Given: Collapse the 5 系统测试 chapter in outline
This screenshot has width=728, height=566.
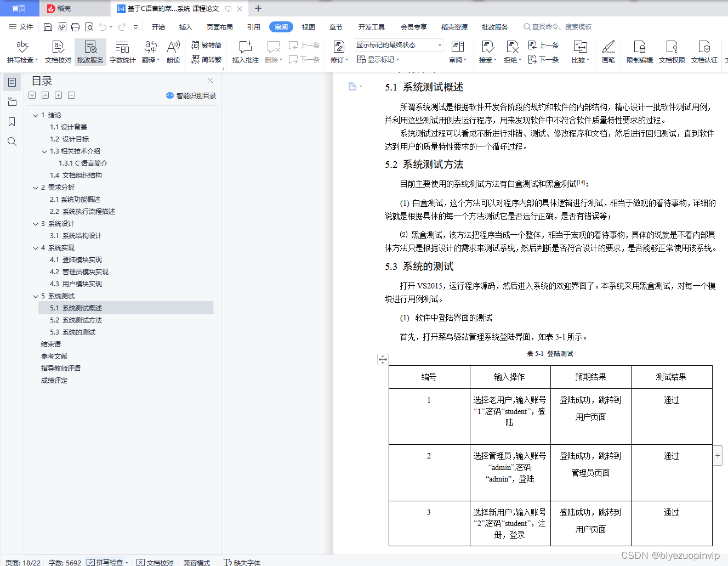Looking at the screenshot, I should [x=35, y=296].
